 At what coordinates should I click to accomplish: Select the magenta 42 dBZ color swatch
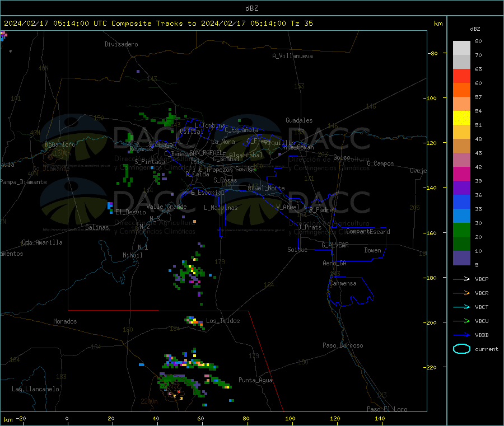461,174
